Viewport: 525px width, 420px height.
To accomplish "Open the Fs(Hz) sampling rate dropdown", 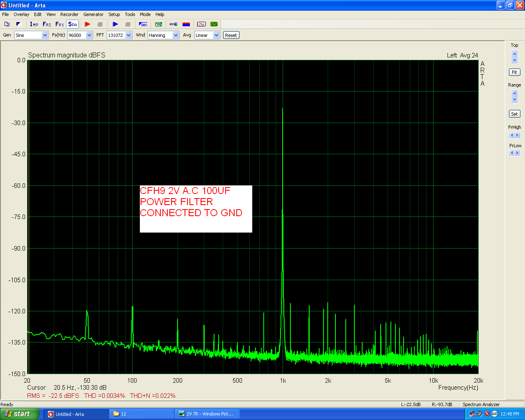I will click(89, 35).
